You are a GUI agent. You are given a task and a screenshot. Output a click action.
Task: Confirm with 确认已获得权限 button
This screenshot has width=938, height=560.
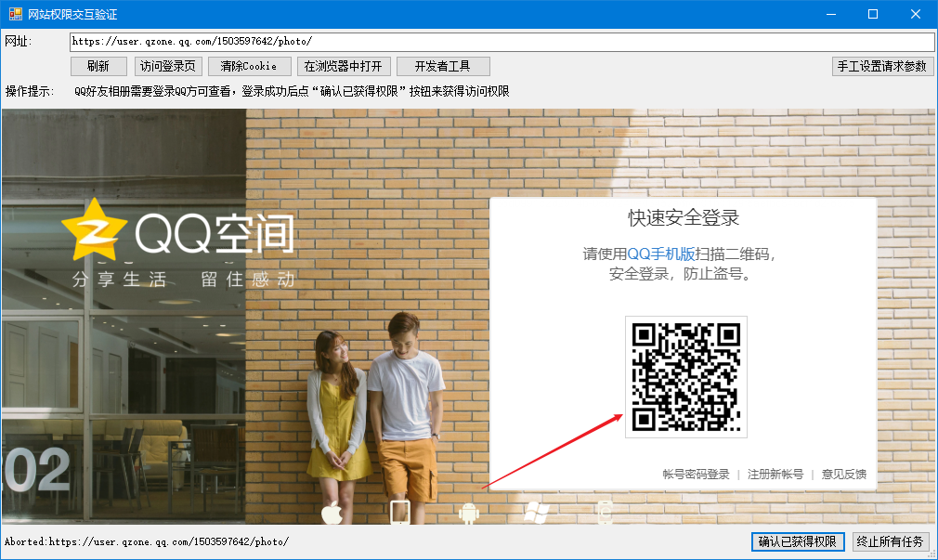click(798, 541)
